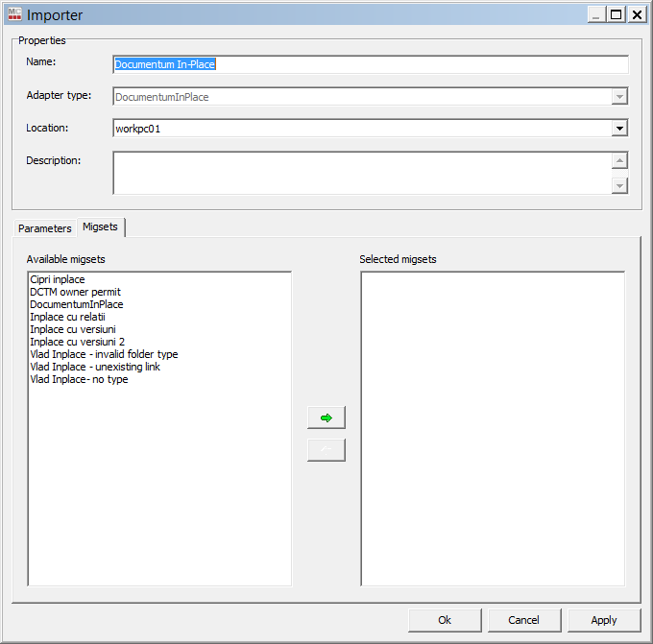
Task: Apply the importer settings
Action: point(604,620)
